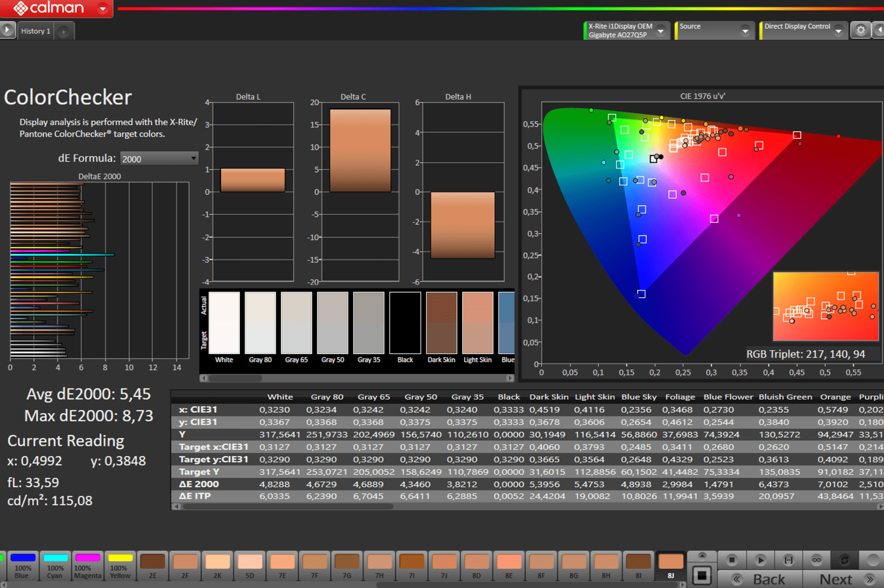The image size is (884, 588).
Task: Click the stop measurement button
Action: coord(732,560)
